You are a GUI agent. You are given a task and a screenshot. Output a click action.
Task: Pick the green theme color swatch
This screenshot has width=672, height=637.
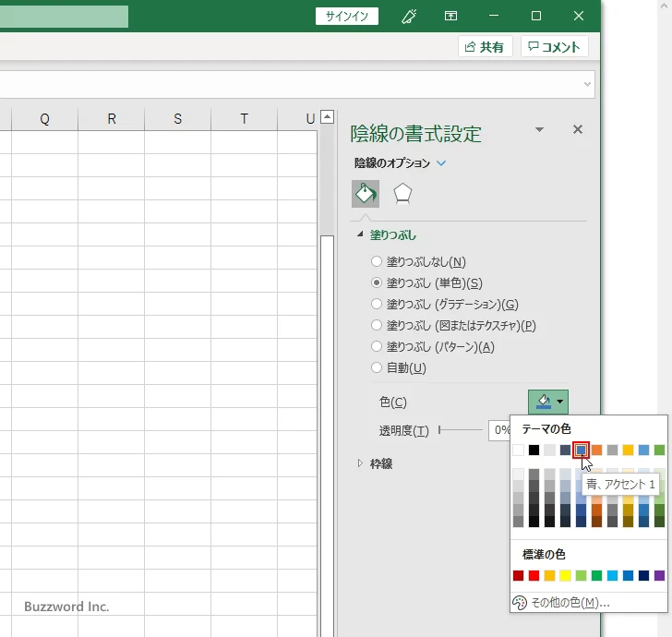point(660,451)
